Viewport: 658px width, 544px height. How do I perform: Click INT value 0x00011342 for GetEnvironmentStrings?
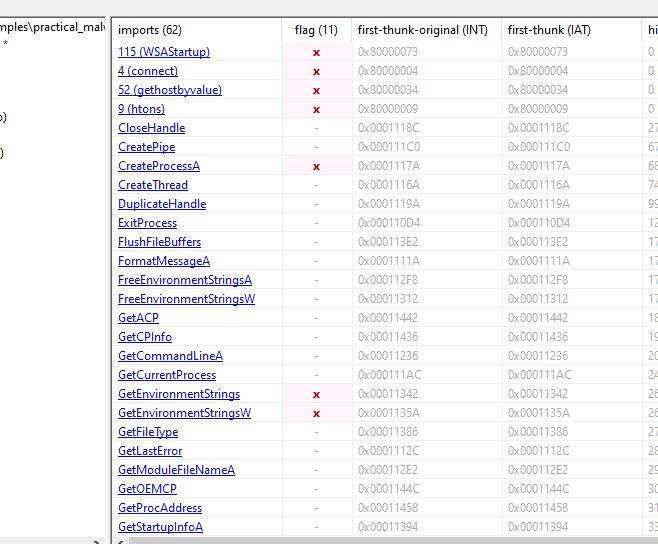coord(388,394)
